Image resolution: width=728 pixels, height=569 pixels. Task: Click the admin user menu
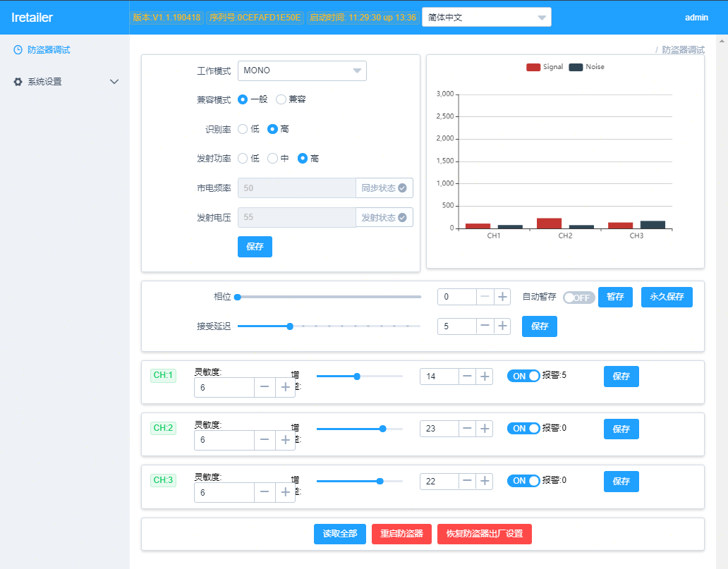point(696,17)
